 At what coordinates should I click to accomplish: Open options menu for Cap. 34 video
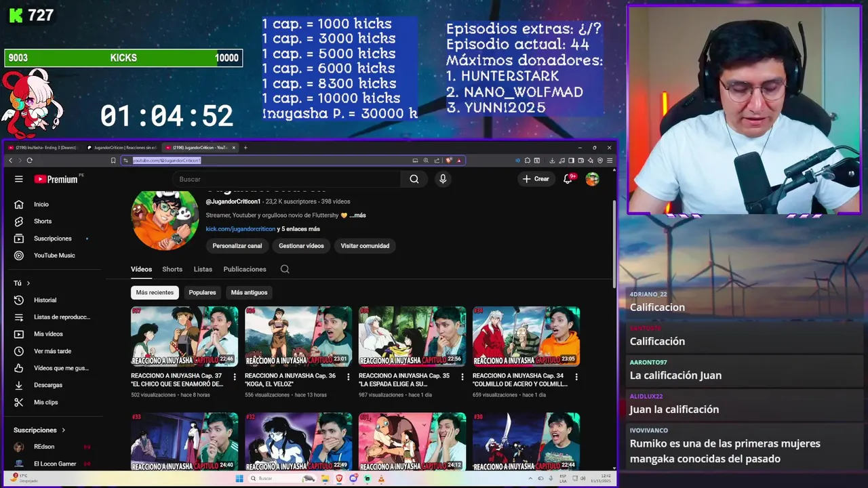pyautogui.click(x=576, y=377)
